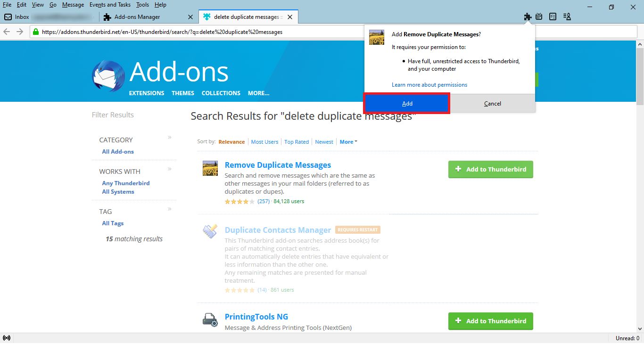The image size is (644, 344).
Task: Open the Remove Duplicate Messages result title
Action: (x=278, y=165)
